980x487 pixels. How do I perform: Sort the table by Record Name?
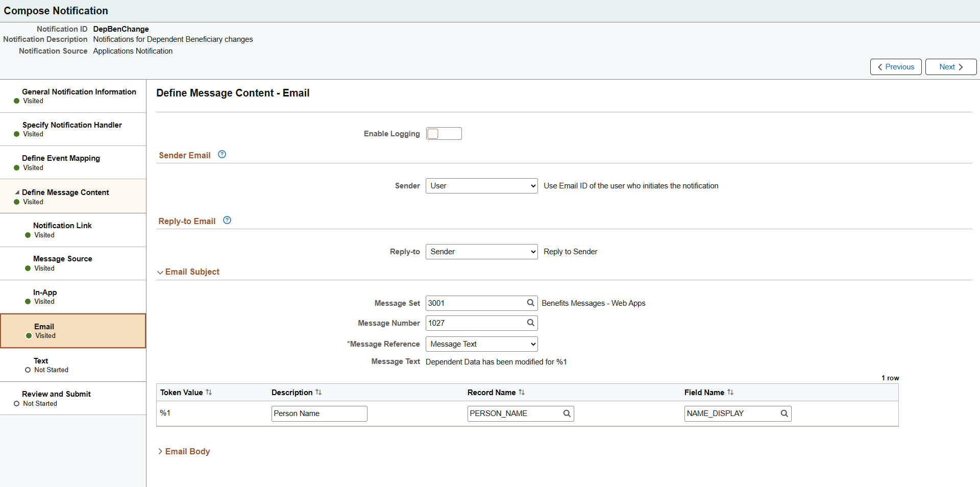tap(522, 392)
